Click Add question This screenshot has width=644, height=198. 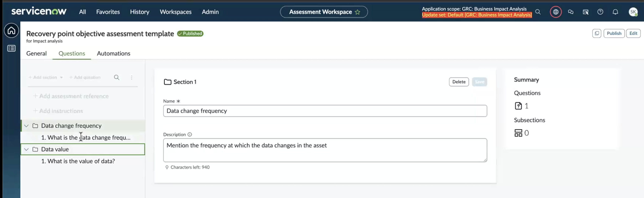pyautogui.click(x=85, y=77)
